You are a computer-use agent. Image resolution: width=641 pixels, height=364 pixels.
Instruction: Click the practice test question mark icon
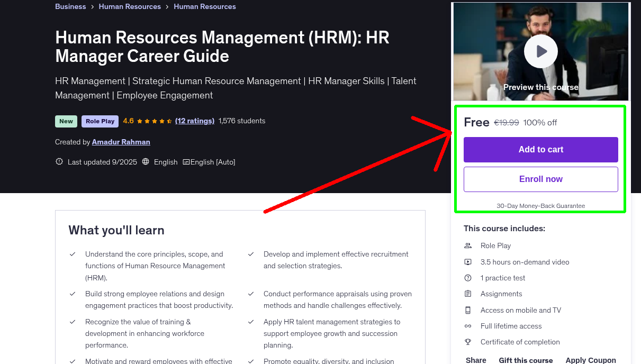pyautogui.click(x=468, y=278)
